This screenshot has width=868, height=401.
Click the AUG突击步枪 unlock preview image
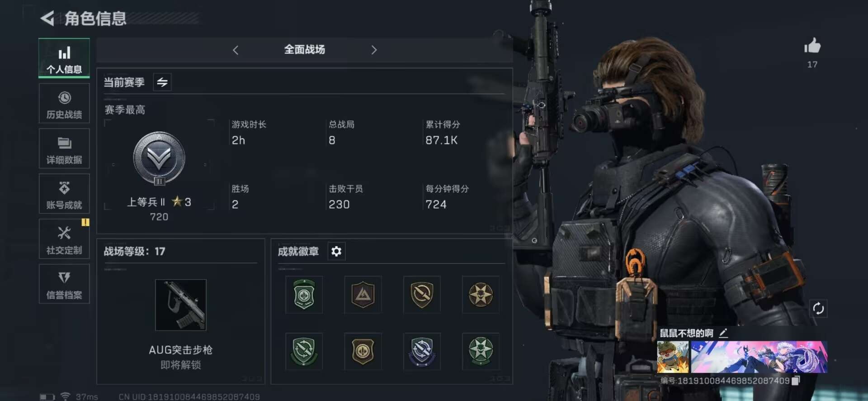(181, 305)
